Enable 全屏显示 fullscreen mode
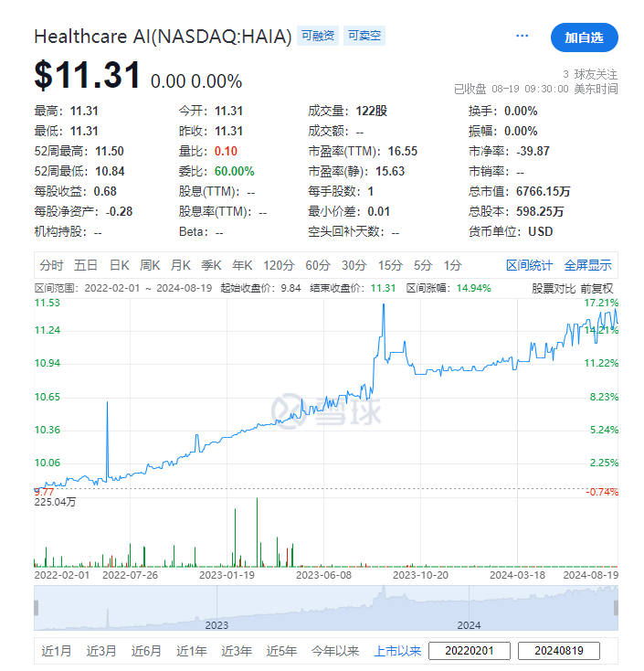644x671 pixels. (x=587, y=265)
